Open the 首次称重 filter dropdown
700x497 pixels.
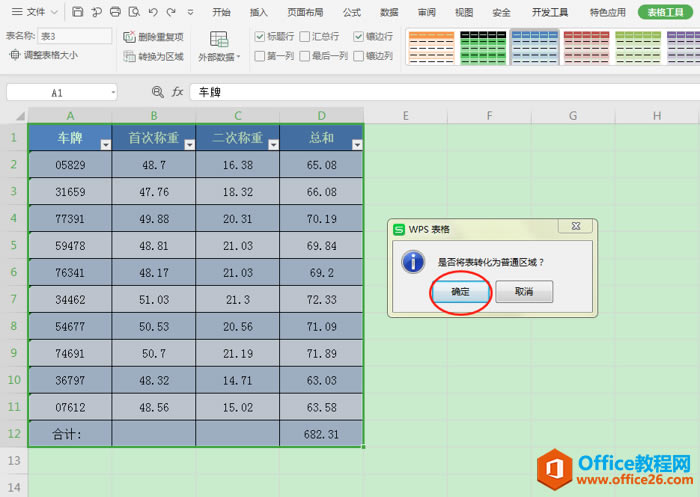click(189, 145)
